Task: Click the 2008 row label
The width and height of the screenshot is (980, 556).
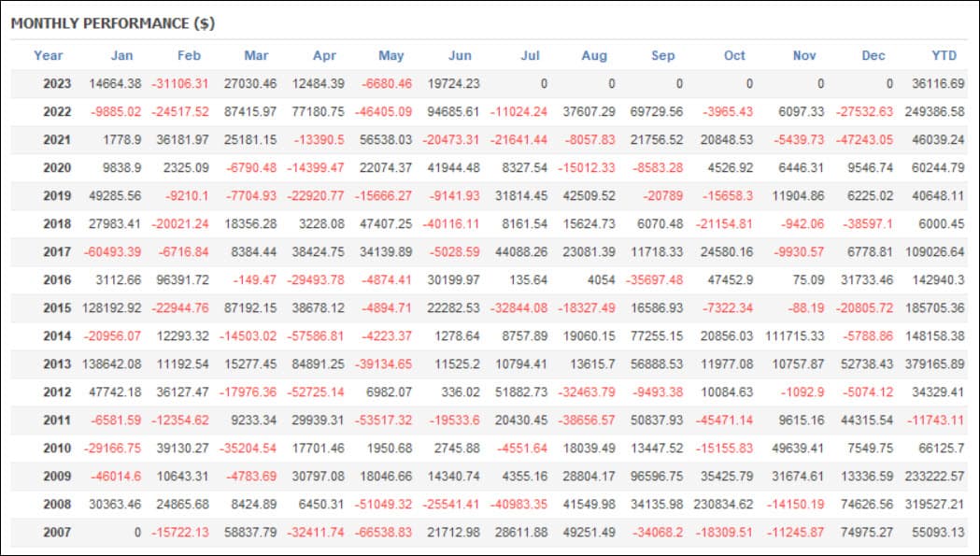Action: point(57,504)
